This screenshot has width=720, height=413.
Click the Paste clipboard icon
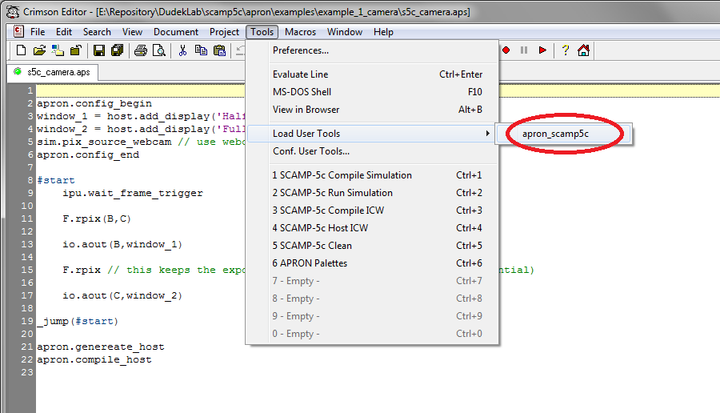[x=220, y=51]
